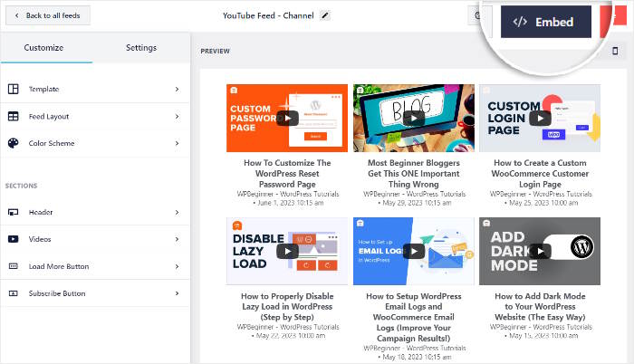This screenshot has width=634, height=364.
Task: Select the Customize tab
Action: 43,48
